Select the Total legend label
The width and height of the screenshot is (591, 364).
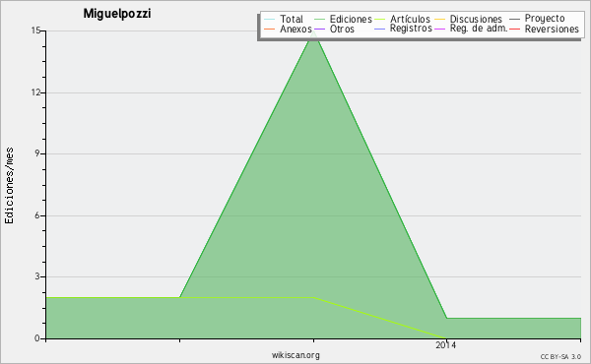pyautogui.click(x=292, y=19)
